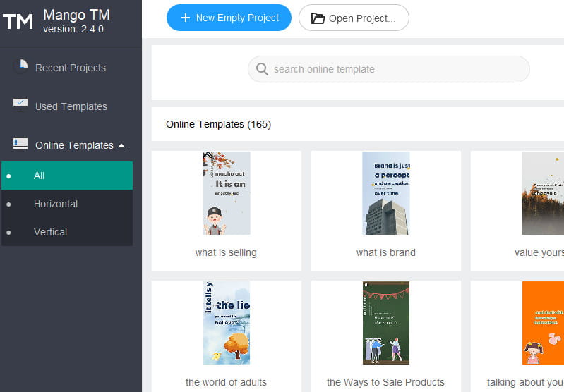Image resolution: width=564 pixels, height=392 pixels.
Task: Click 'the Ways to Sale Products' caption
Action: (385, 382)
